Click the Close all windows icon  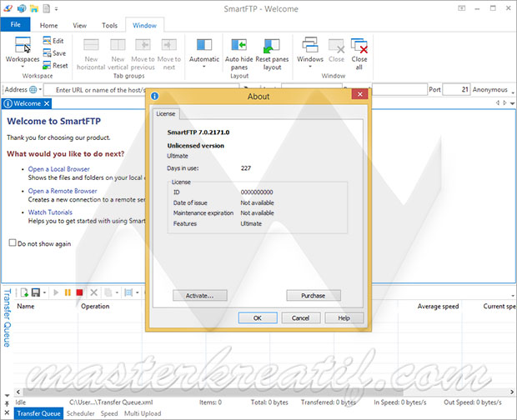359,46
